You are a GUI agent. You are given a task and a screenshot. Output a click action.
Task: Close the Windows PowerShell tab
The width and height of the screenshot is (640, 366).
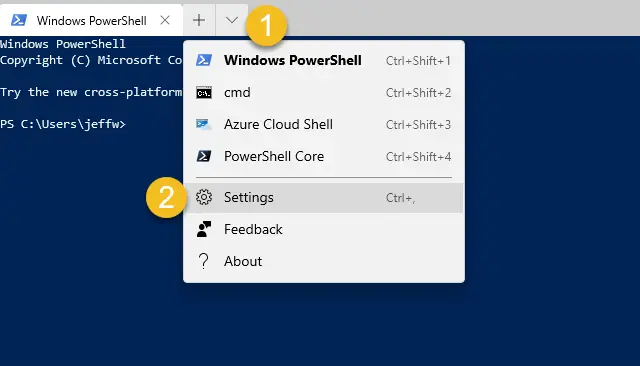165,20
